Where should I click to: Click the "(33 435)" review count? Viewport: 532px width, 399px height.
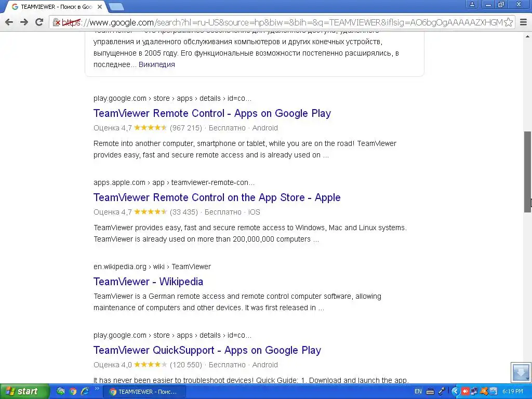click(x=184, y=212)
